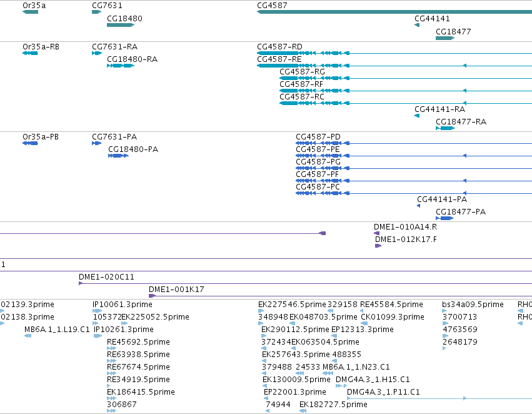Click the DME1-012K17.F BAC end glyph
This screenshot has width=532, height=414.
tap(378, 246)
